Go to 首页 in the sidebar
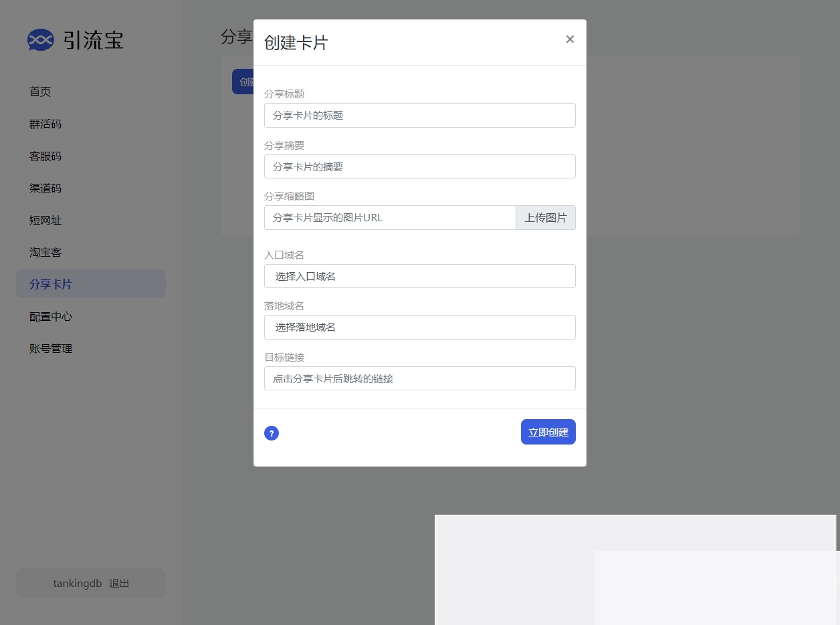Screen dimensions: 840x625 tap(40, 92)
